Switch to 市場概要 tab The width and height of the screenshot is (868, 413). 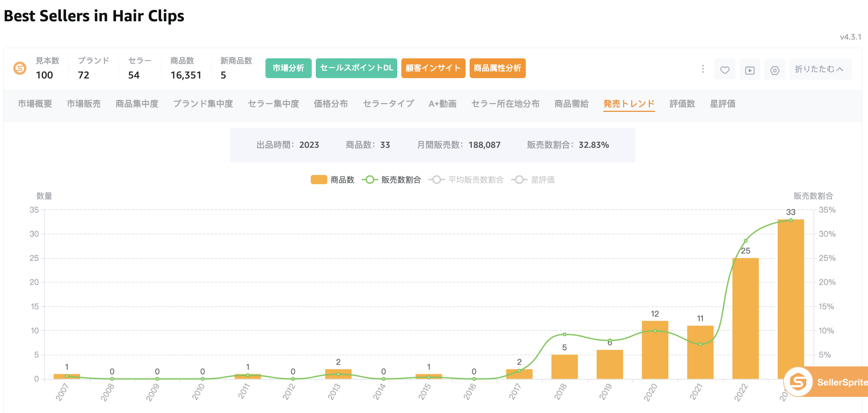tap(35, 104)
